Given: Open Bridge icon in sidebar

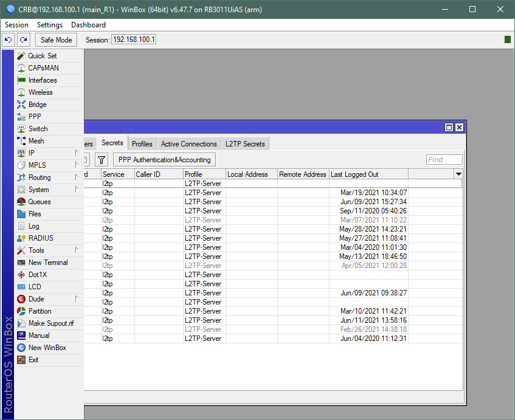Looking at the screenshot, I should click(x=21, y=105).
